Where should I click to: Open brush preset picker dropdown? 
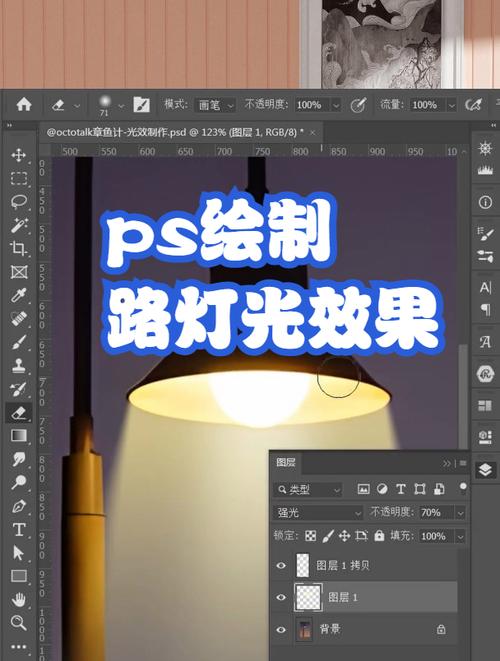tap(121, 105)
